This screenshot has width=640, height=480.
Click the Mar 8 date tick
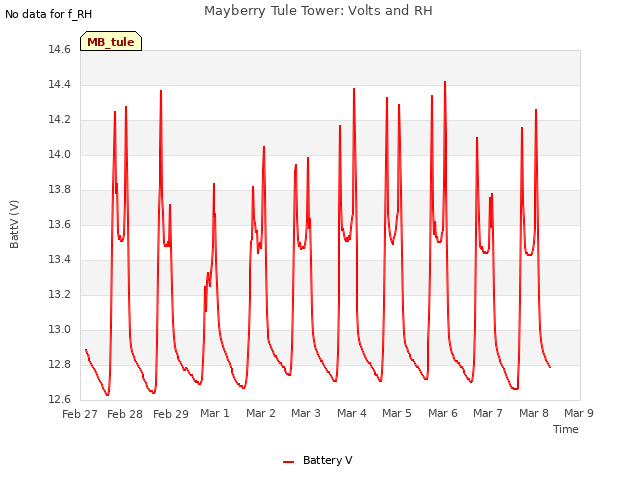[533, 413]
